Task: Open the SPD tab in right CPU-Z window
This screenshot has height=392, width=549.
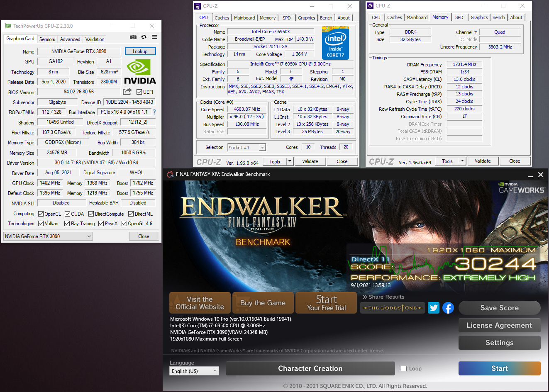Action: [459, 17]
